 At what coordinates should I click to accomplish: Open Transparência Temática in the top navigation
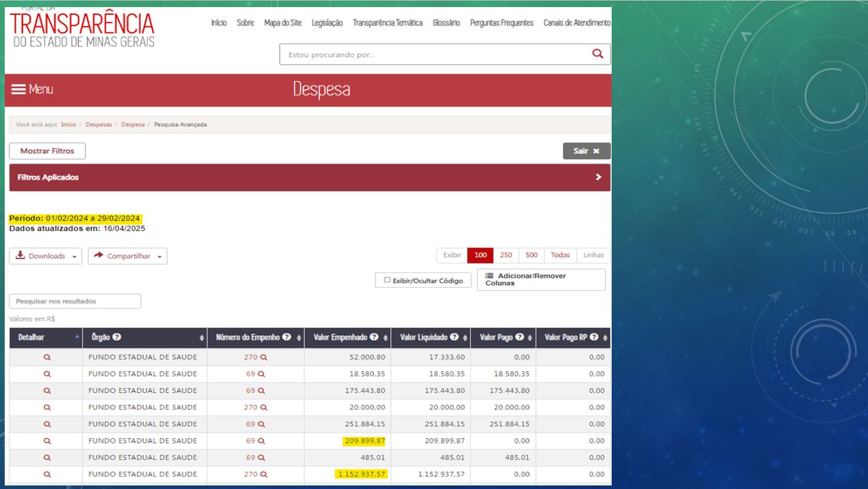[388, 22]
